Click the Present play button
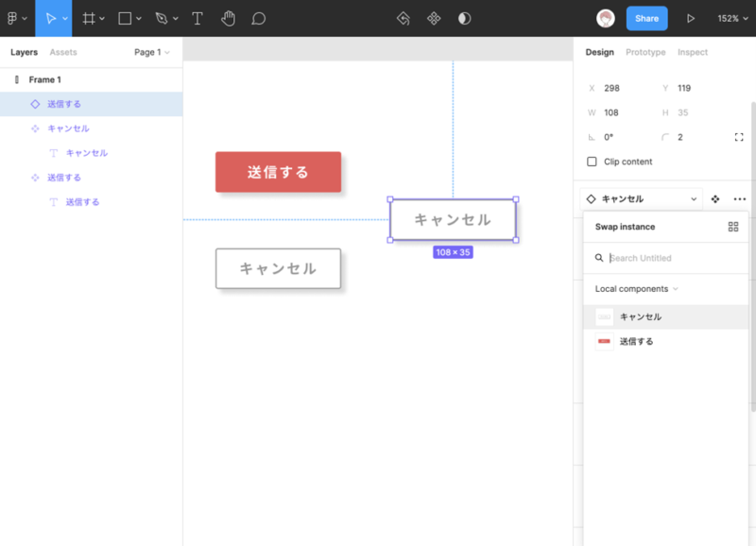 (x=691, y=18)
